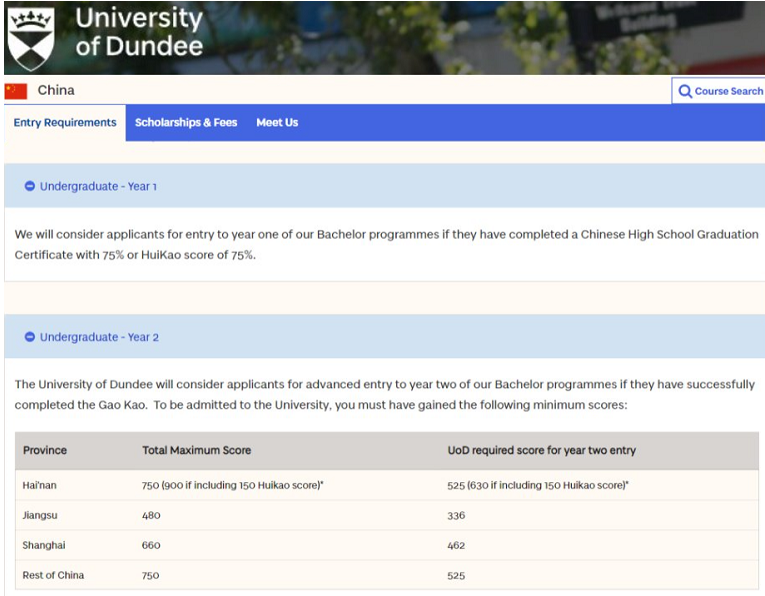765x596 pixels.
Task: Click the Undergraduate - Year 1 heading link
Action: [98, 186]
